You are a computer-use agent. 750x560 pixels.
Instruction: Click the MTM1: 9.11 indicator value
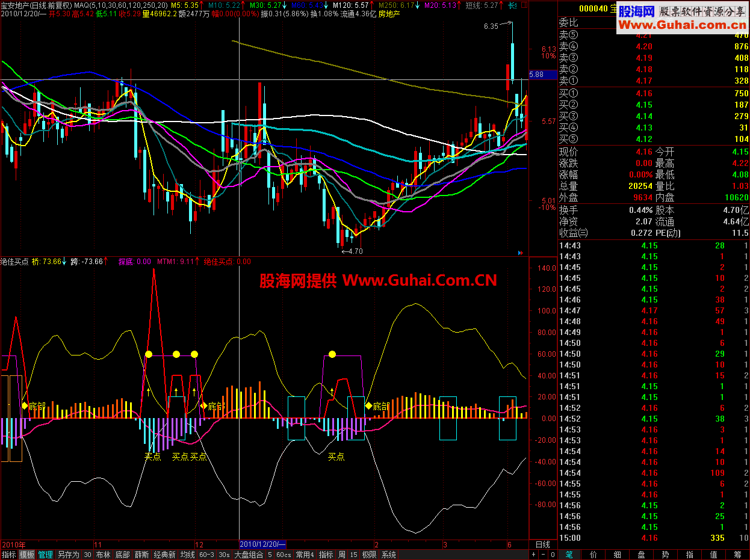pyautogui.click(x=176, y=262)
